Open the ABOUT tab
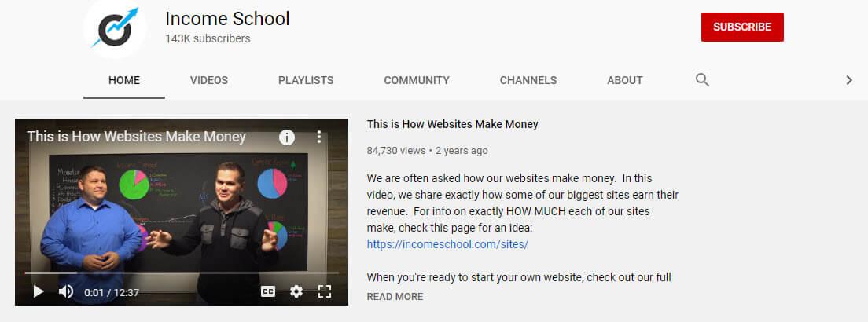The image size is (868, 322). click(625, 80)
